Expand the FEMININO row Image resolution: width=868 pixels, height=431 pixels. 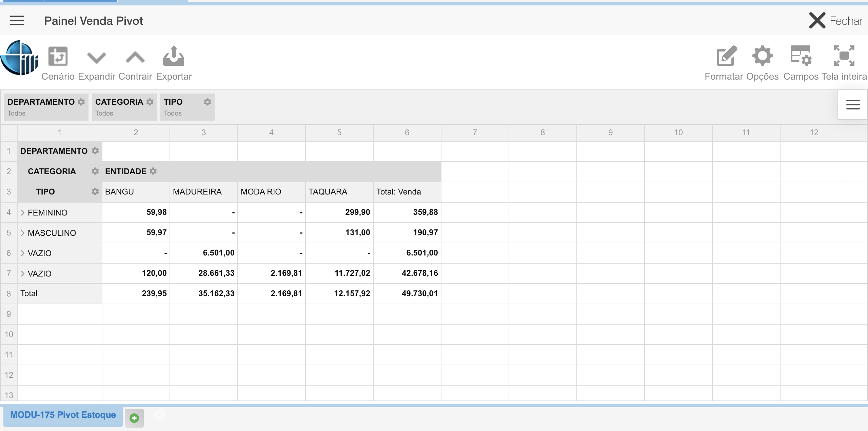click(23, 212)
